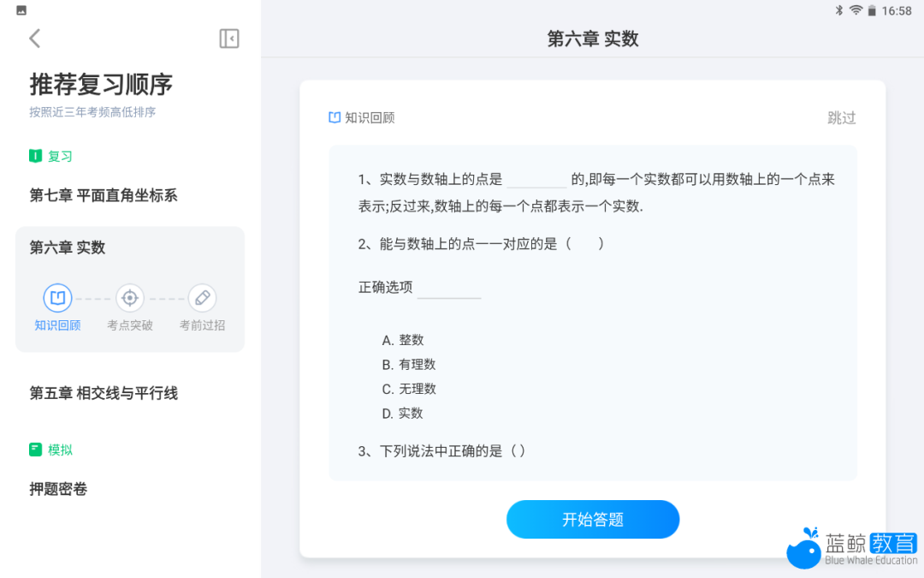Tap the back arrow icon
Screen dimensions: 924x578
click(35, 39)
